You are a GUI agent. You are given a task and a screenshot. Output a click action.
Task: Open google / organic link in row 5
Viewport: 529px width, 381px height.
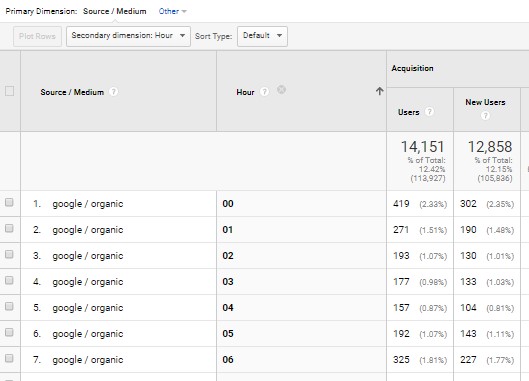coord(88,308)
